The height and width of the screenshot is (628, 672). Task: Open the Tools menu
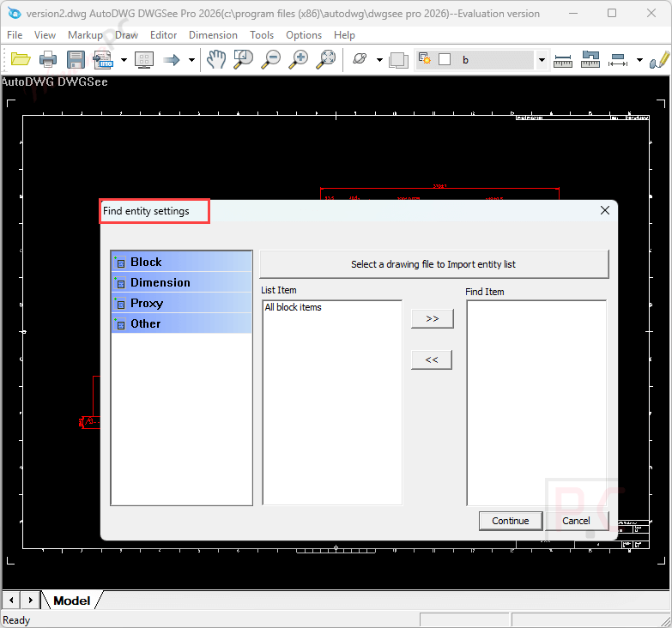(x=262, y=35)
